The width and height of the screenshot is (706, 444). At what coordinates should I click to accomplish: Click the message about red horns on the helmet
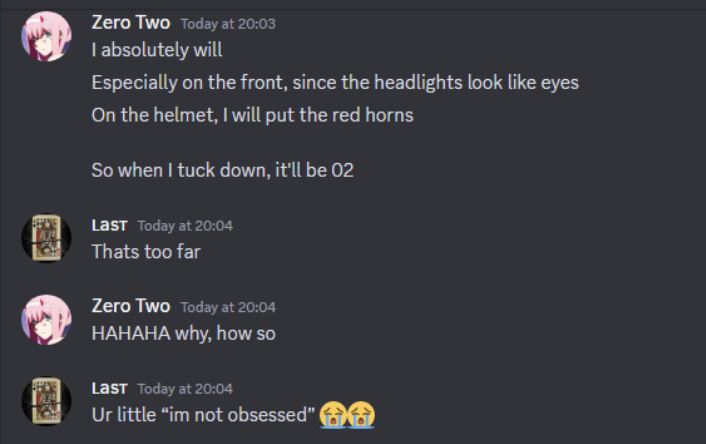[252, 114]
